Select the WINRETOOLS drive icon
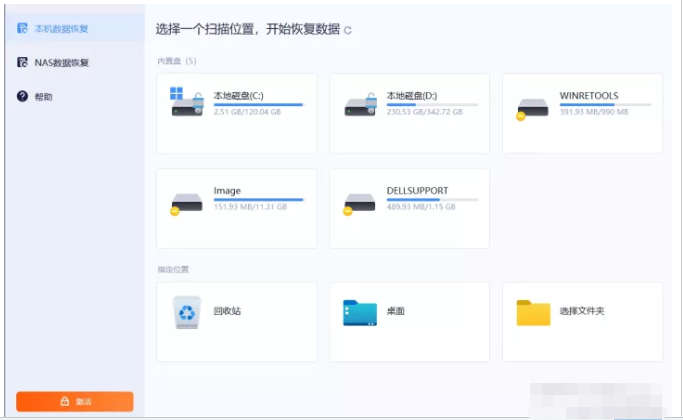This screenshot has width=683, height=420. click(x=532, y=109)
